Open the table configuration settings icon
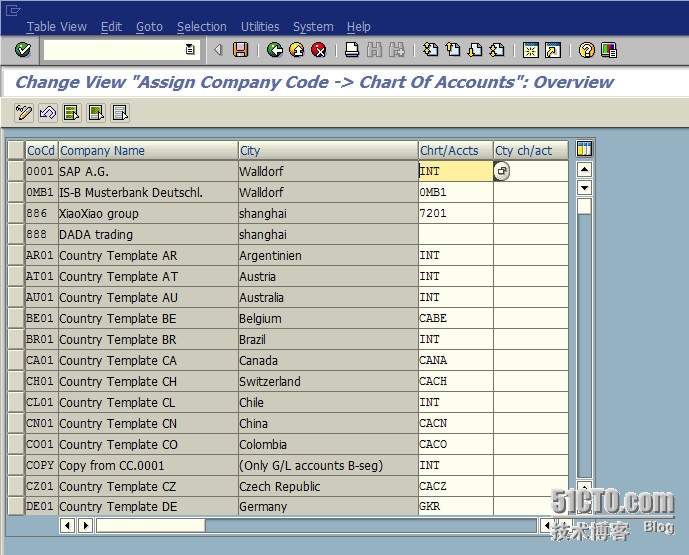Screen dimensions: 689x555 tap(584, 149)
